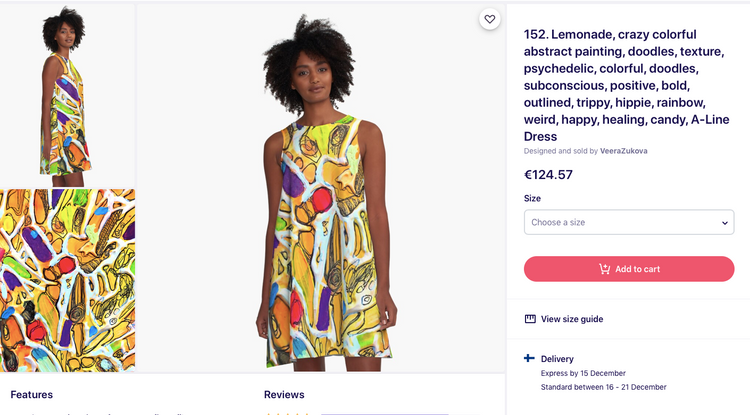Image resolution: width=750 pixels, height=415 pixels.
Task: Select the pattern close-up thumbnail
Action: tap(68, 280)
